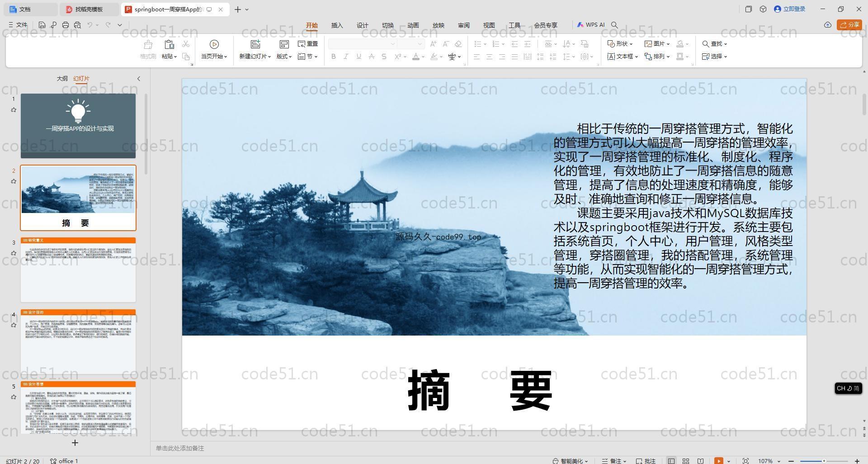Collapse the slide panel with arrow

pyautogui.click(x=139, y=79)
